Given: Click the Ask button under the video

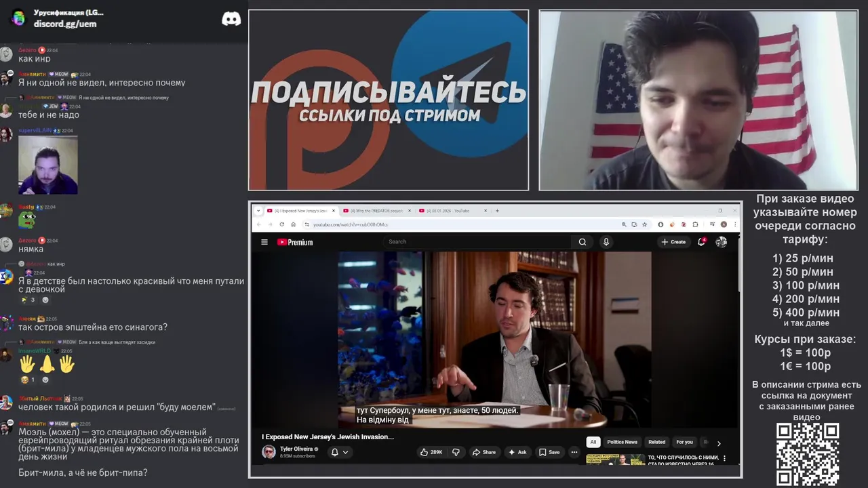Looking at the screenshot, I should click(517, 452).
